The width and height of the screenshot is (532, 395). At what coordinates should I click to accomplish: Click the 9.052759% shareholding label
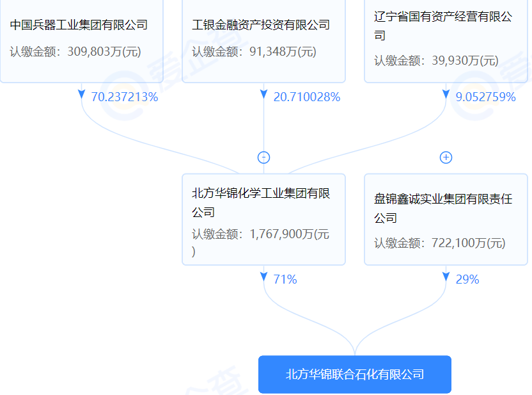pyautogui.click(x=486, y=98)
